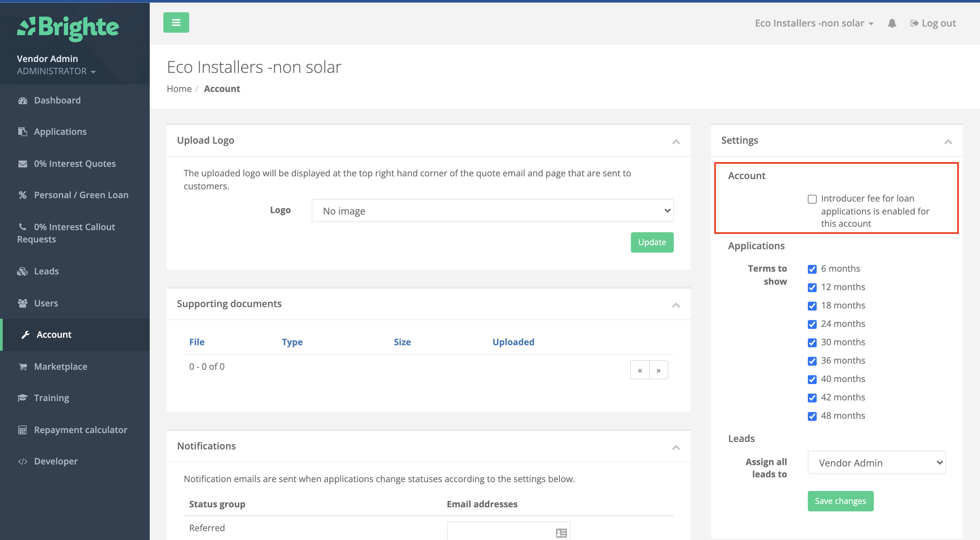
Task: Click the Repayment calculator icon
Action: (x=23, y=430)
